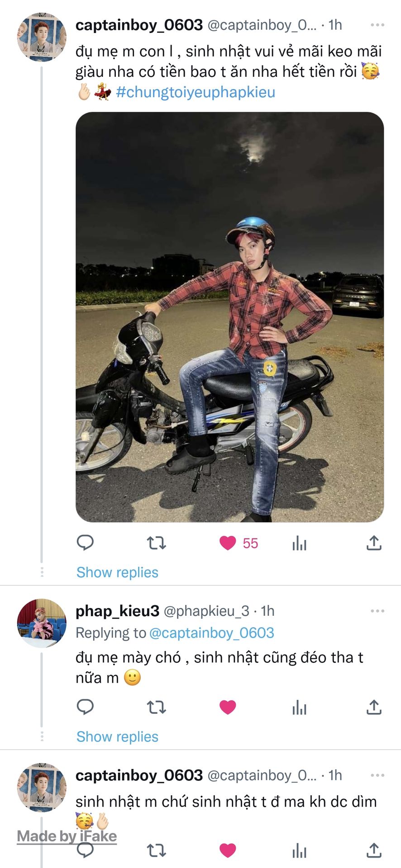Unlike the tweet with 55 likes

tap(228, 543)
